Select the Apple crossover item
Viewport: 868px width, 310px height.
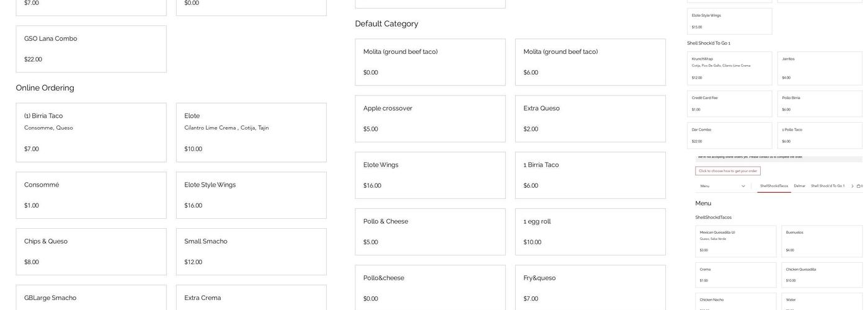pyautogui.click(x=430, y=118)
